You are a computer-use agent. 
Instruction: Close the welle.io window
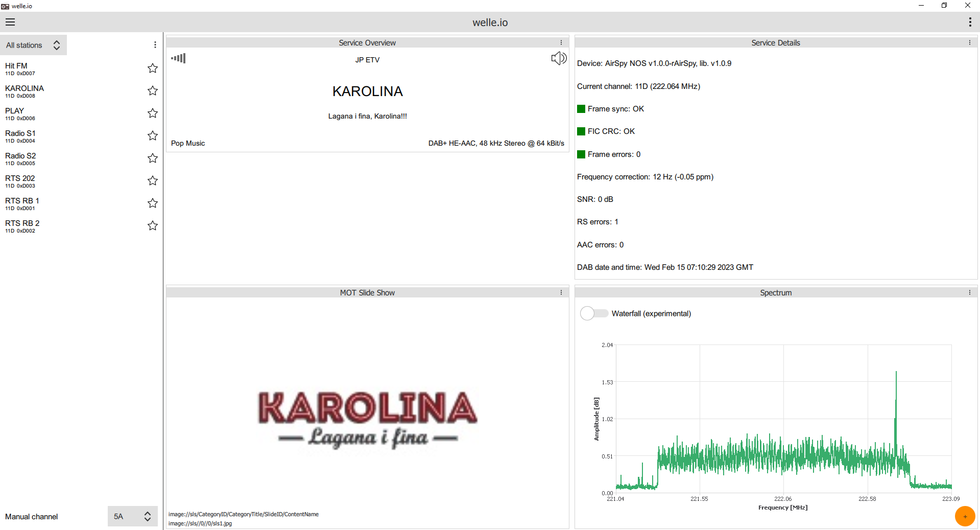pyautogui.click(x=968, y=6)
